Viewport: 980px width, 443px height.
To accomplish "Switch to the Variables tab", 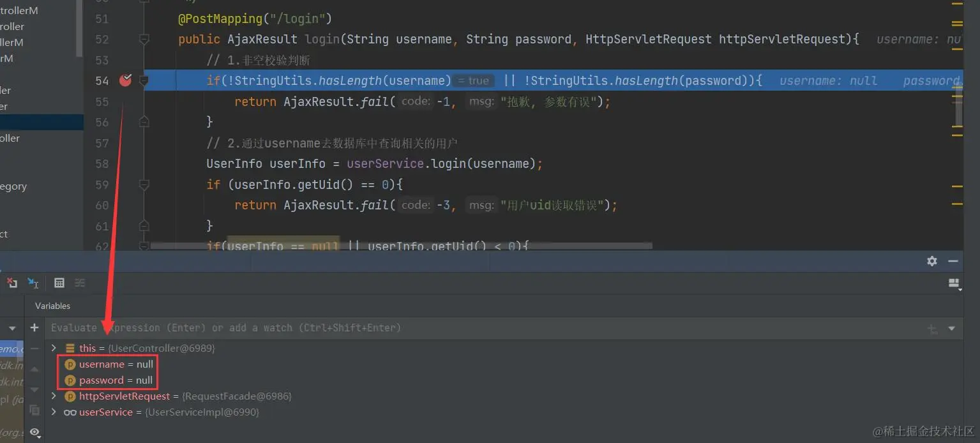I will (x=52, y=306).
